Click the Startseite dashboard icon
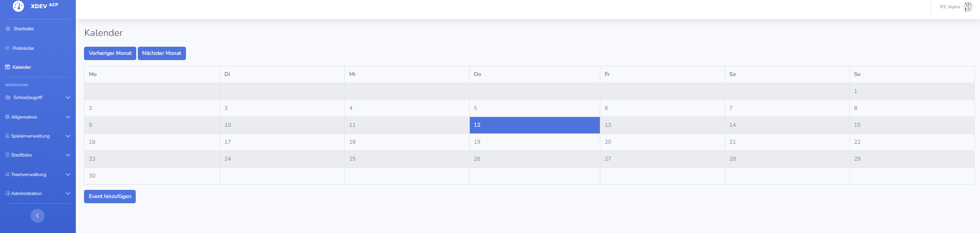The height and width of the screenshot is (233, 980). point(8,29)
